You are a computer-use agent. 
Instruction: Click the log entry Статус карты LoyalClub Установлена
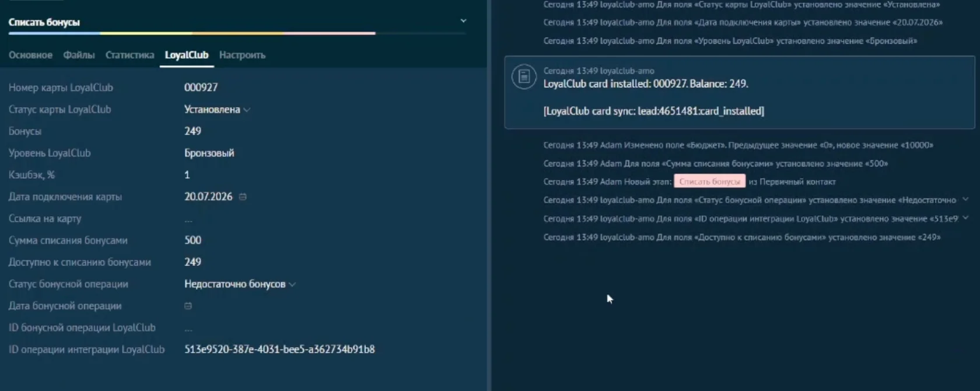741,5
